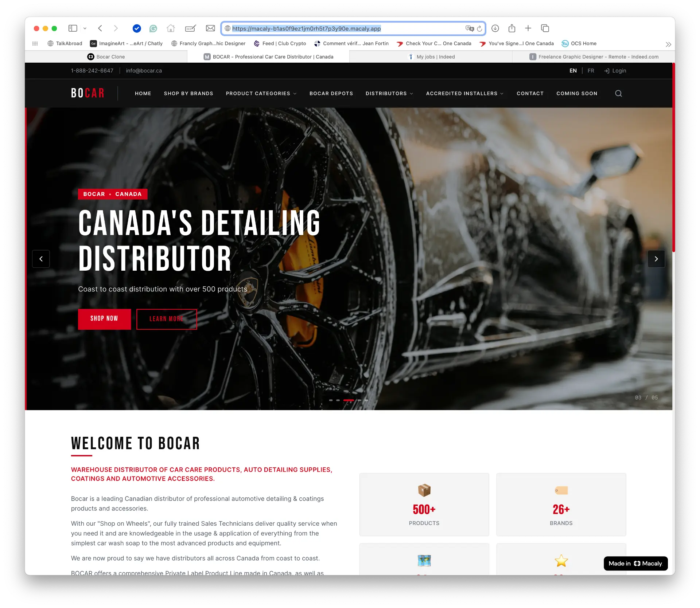Expand the DISTRIBUTORS dropdown
This screenshot has width=700, height=608.
pyautogui.click(x=389, y=93)
